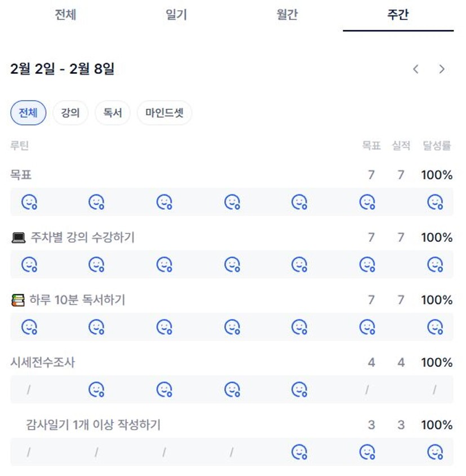
Task: Click last smiley in 하루 10분 독서하기 row
Action: (435, 327)
